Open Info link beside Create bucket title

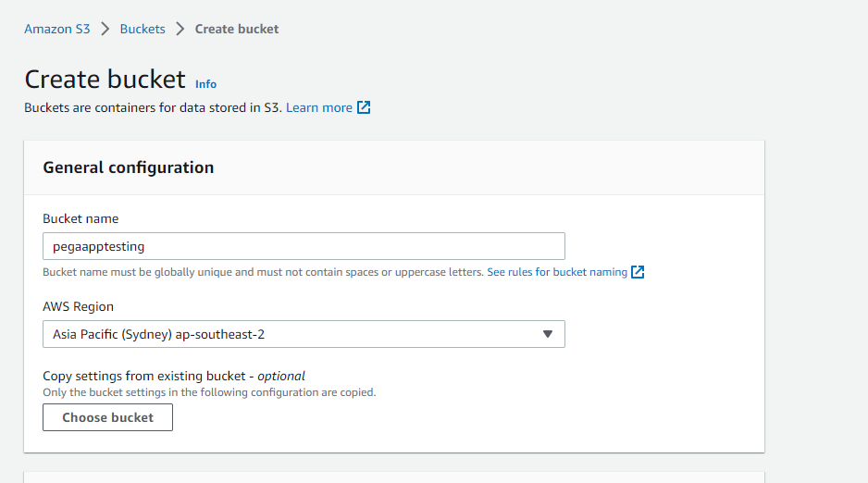click(x=206, y=84)
